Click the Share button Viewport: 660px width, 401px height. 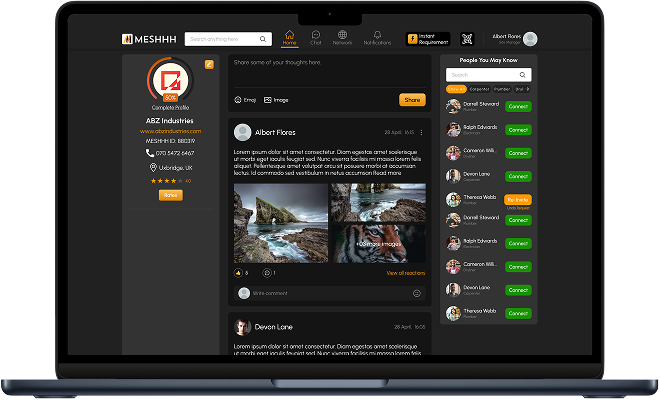(412, 100)
